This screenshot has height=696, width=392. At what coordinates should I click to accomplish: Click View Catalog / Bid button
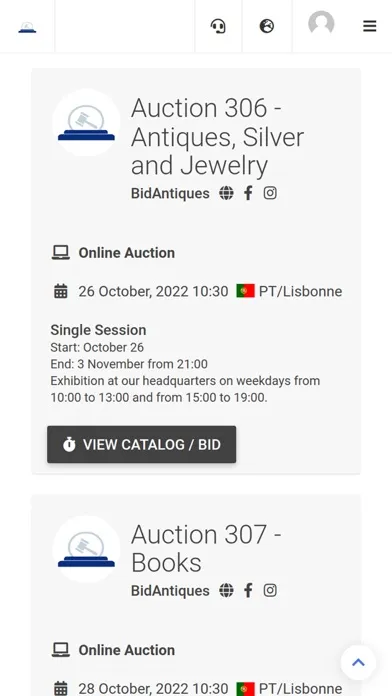[142, 444]
